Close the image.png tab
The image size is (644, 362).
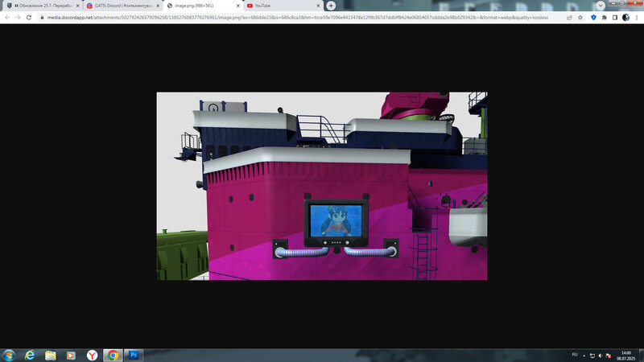[237, 6]
